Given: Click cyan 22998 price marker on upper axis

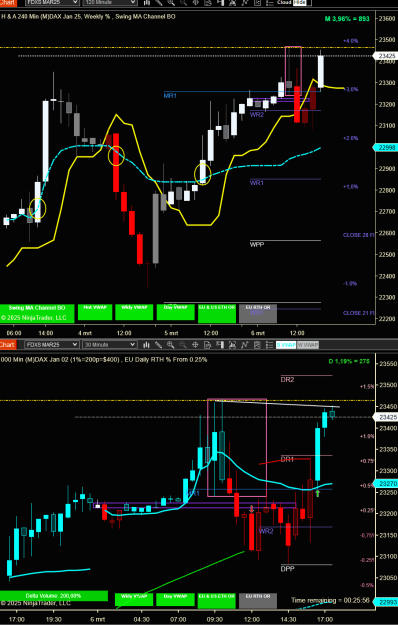Looking at the screenshot, I should point(386,147).
